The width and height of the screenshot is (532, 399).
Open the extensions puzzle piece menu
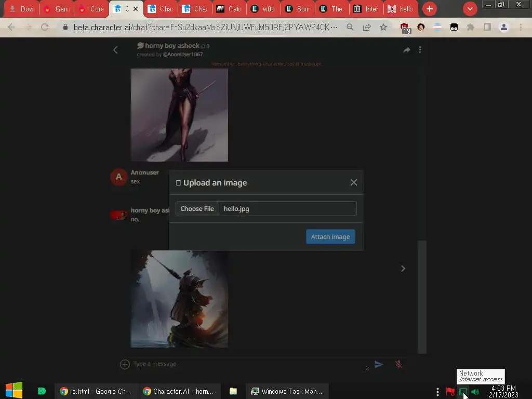(x=471, y=27)
